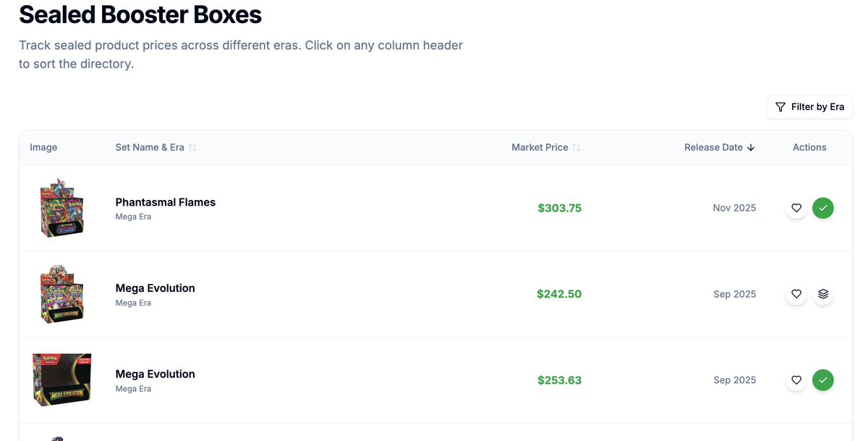This screenshot has width=868, height=441.
Task: Click Mega Evolution title priced $253.63
Action: [x=156, y=374]
